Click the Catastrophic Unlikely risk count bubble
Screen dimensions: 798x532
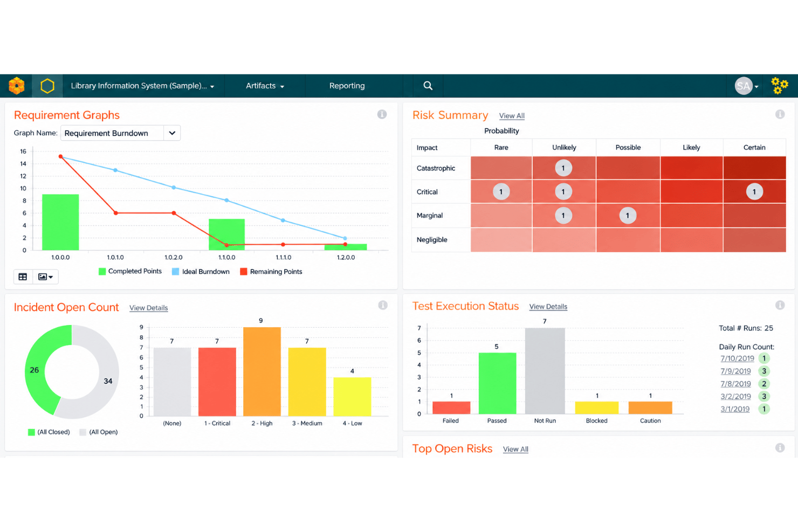(x=563, y=168)
